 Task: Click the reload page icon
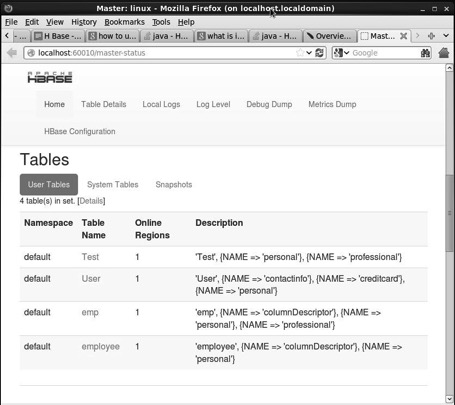[319, 53]
